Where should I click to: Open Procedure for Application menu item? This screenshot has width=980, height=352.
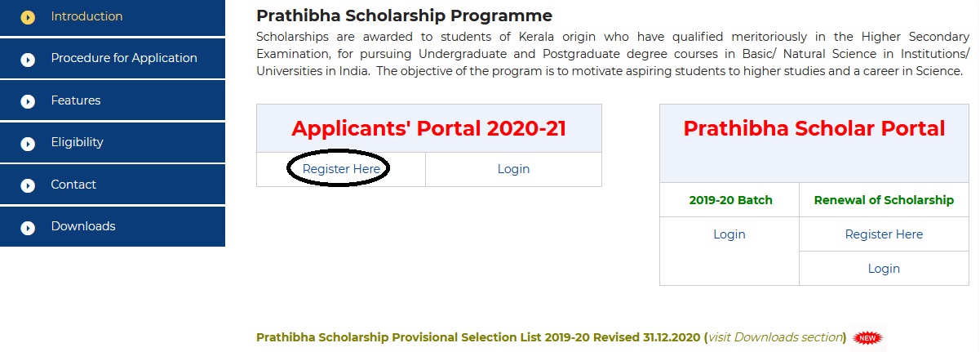coord(113,59)
